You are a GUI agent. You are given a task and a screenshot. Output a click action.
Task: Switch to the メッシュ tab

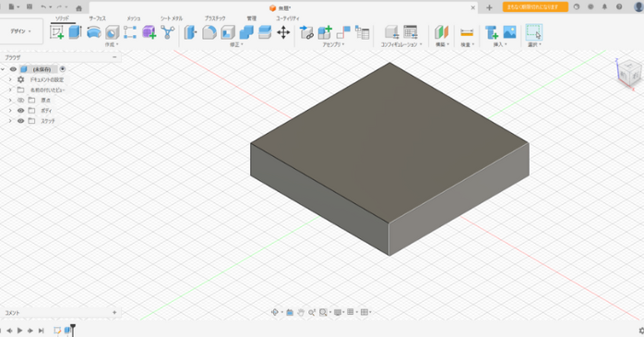point(133,18)
